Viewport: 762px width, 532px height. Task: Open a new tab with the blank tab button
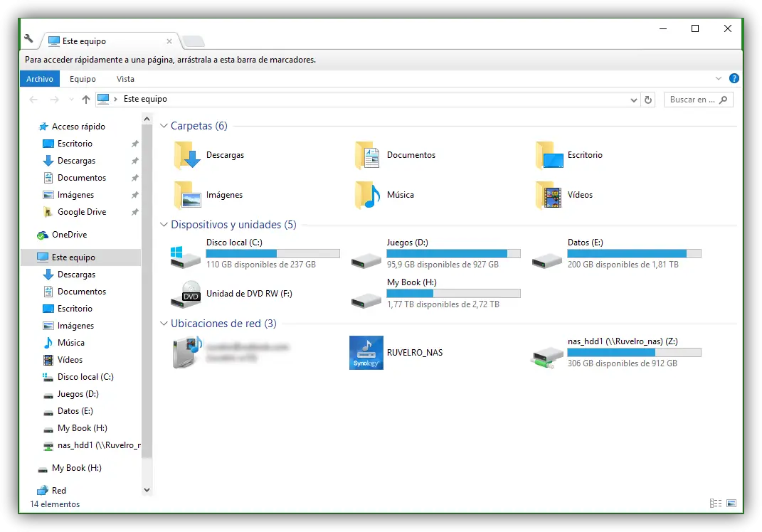(194, 42)
